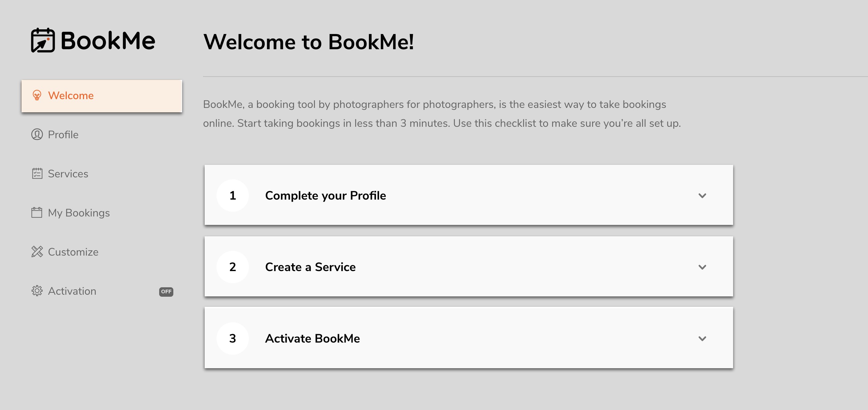Toggle the Activation OFF badge
Screen dimensions: 868x410
pos(166,292)
